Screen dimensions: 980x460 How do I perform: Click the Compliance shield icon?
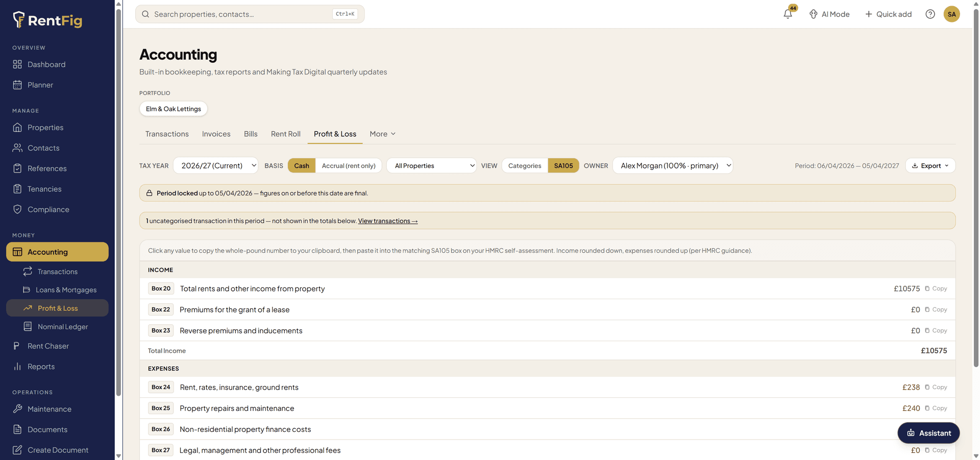tap(17, 209)
